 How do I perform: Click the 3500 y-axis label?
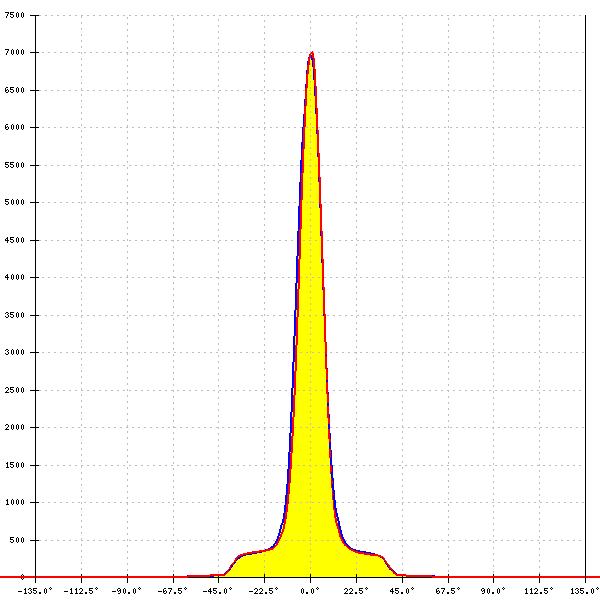[x=15, y=315]
